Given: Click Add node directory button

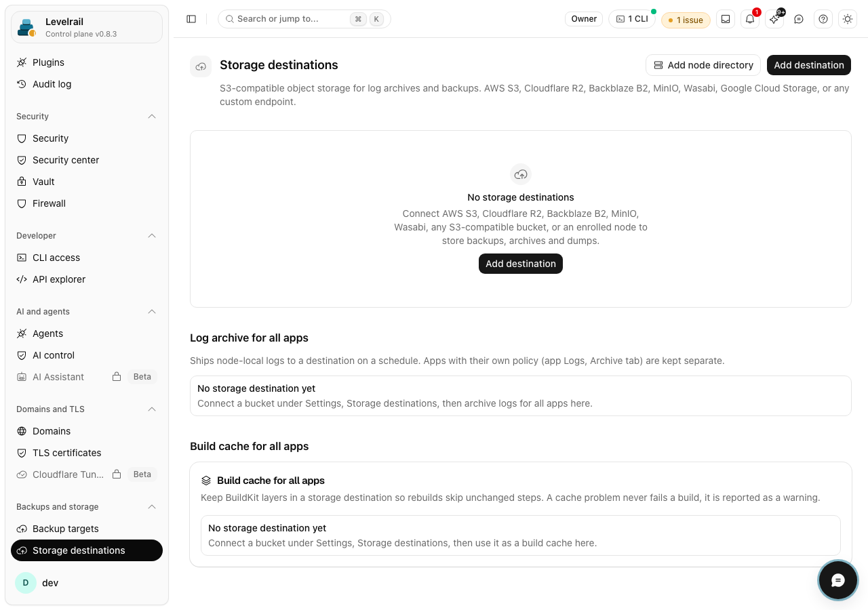Looking at the screenshot, I should coord(703,65).
